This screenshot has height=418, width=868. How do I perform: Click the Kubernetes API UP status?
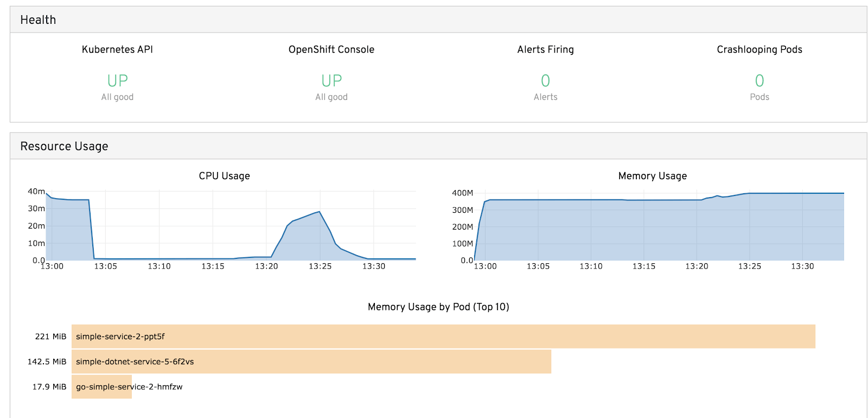pos(117,81)
